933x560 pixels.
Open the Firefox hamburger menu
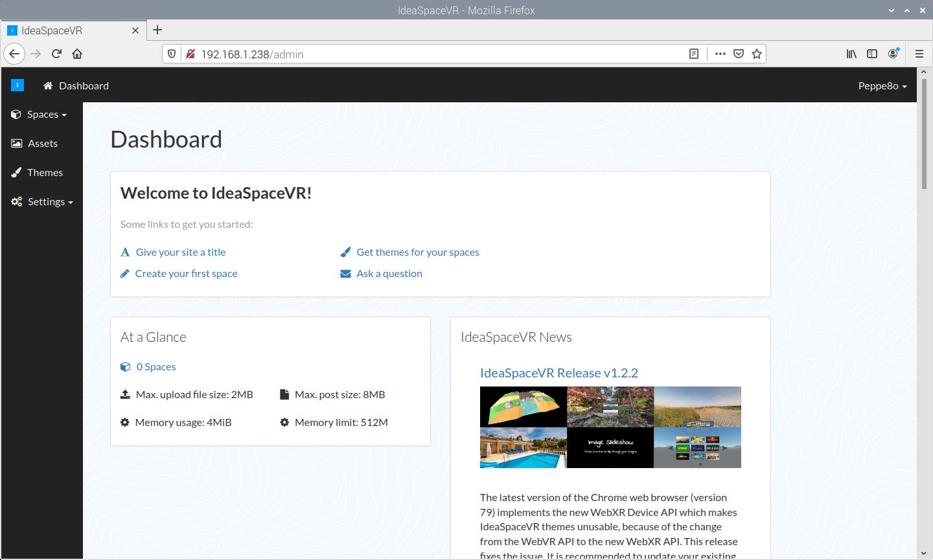coord(919,54)
